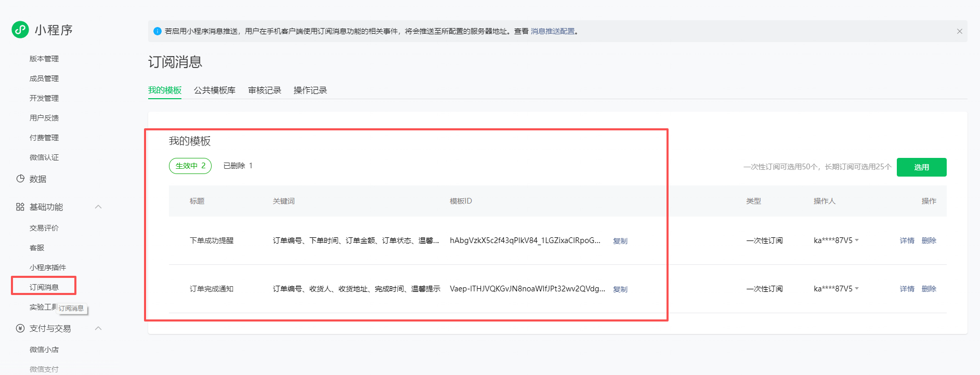
Task: Click the 基础功能 grid icon
Action: (x=20, y=207)
